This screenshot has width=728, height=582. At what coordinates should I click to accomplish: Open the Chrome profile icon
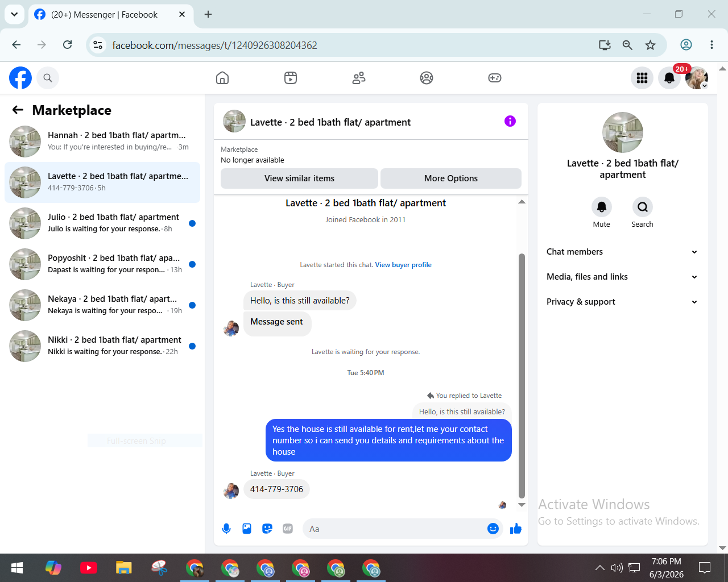(x=686, y=45)
